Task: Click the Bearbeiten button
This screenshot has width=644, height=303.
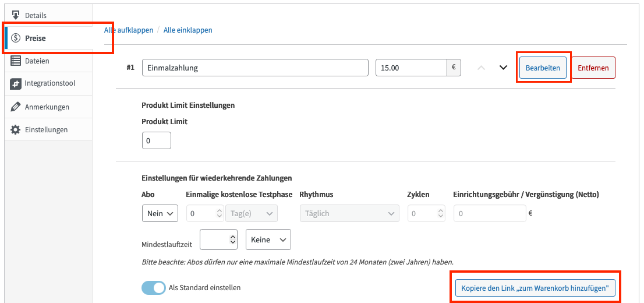Action: tap(543, 68)
